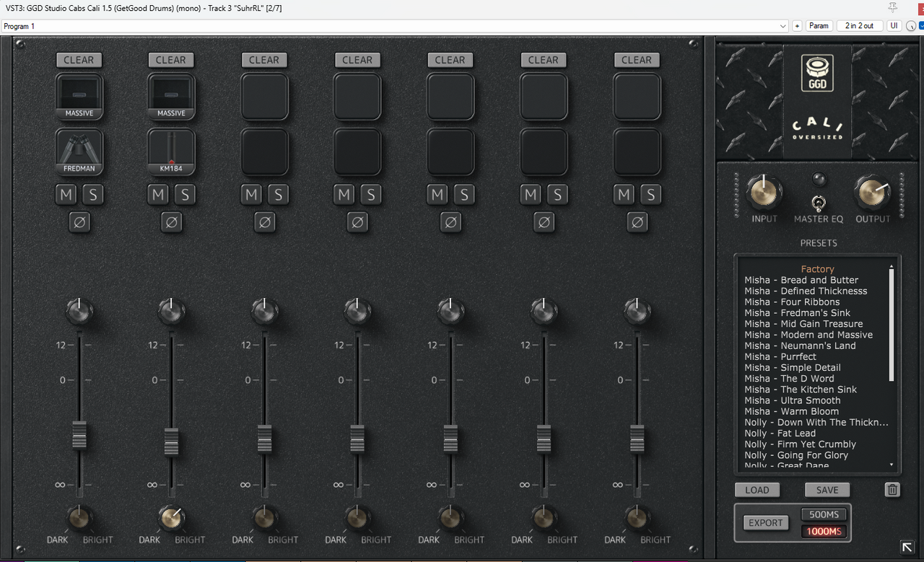924x562 pixels.
Task: Select the 1000MS export length
Action: 824,532
